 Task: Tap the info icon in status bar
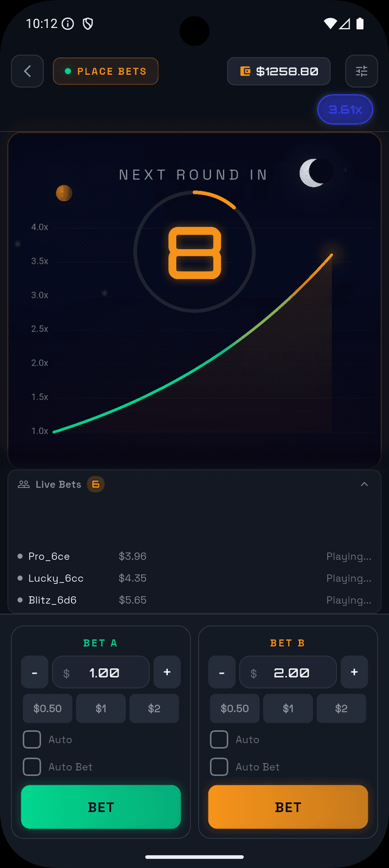pos(68,24)
